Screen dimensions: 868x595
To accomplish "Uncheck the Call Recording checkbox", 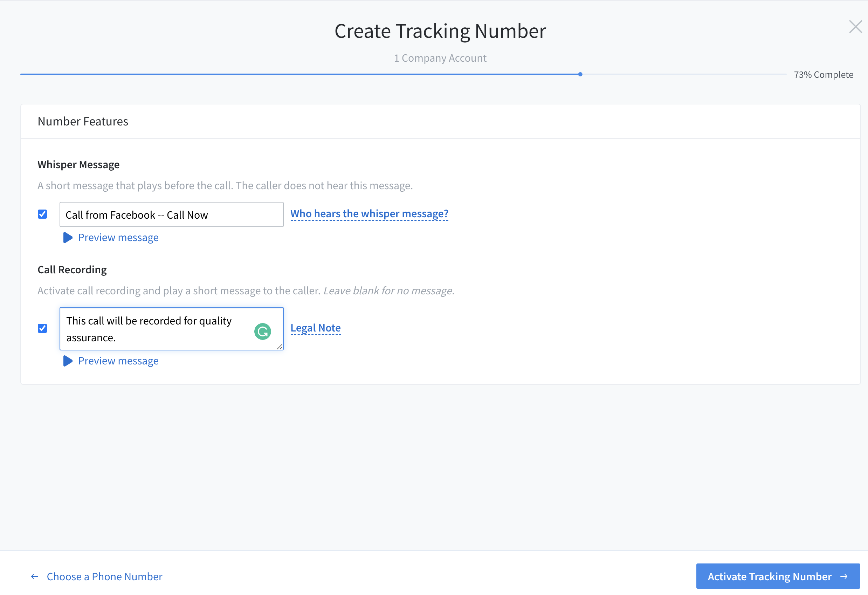I will click(42, 328).
